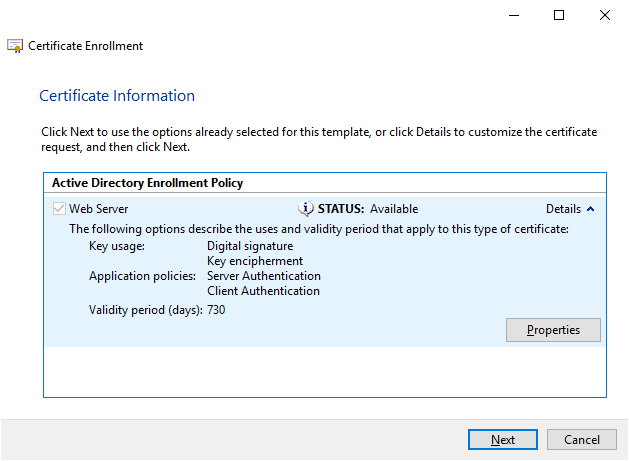
Task: Minimize the Certificate Enrollment window
Action: tap(514, 16)
